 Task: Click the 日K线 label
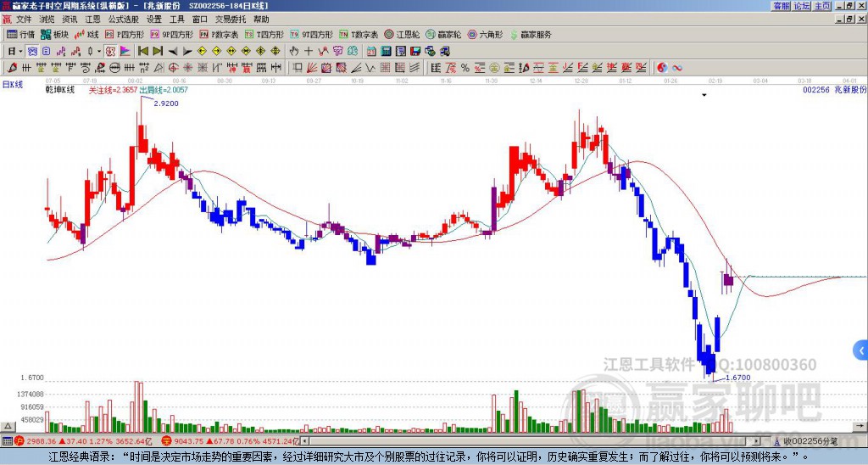[x=13, y=85]
